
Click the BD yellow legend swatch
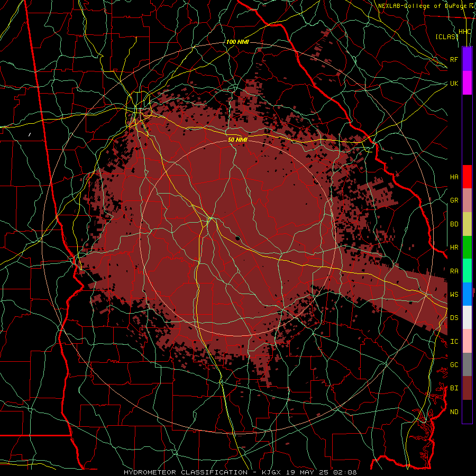click(x=467, y=224)
